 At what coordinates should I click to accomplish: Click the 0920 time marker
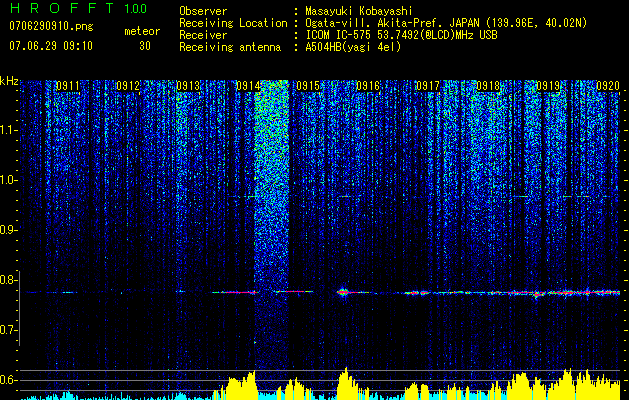click(608, 86)
